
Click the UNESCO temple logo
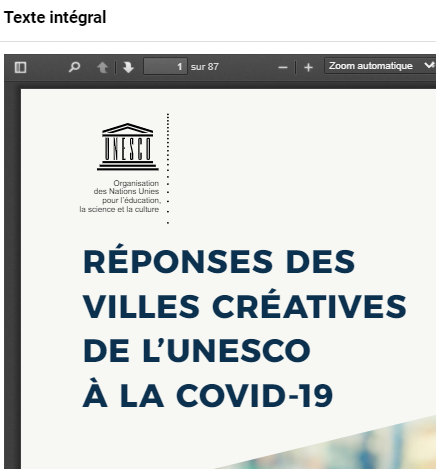(128, 147)
